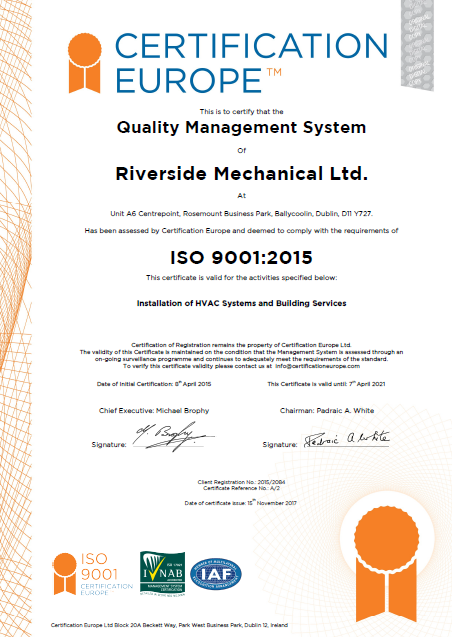Click the Certification Europe rosette logo at top
This screenshot has height=637, width=452.
tap(84, 63)
